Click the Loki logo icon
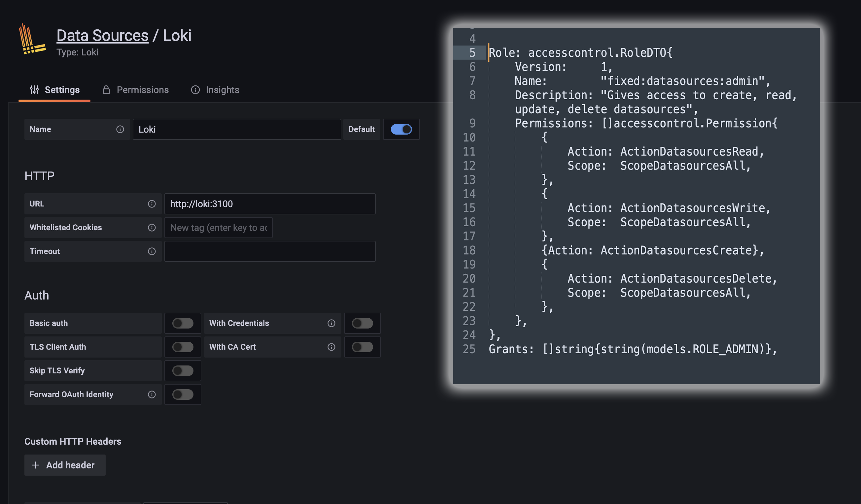This screenshot has width=861, height=504. click(x=32, y=39)
